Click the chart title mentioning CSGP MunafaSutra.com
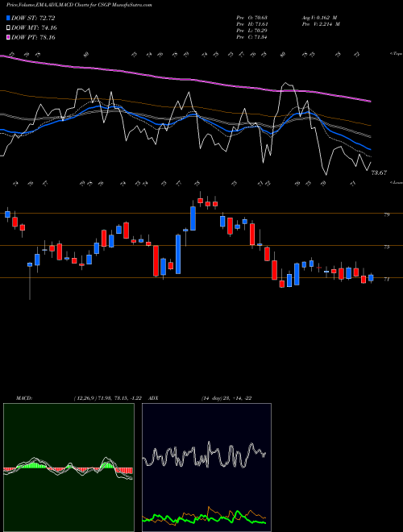The image size is (403, 532). pos(79,5)
